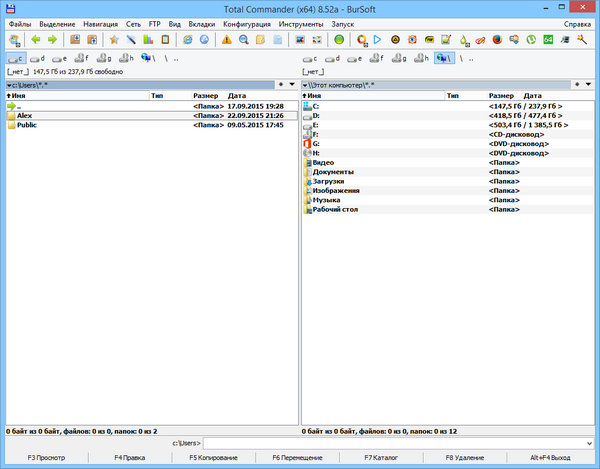Click the green Forward arrow in toolbar
600x469 pixels.
click(x=52, y=40)
